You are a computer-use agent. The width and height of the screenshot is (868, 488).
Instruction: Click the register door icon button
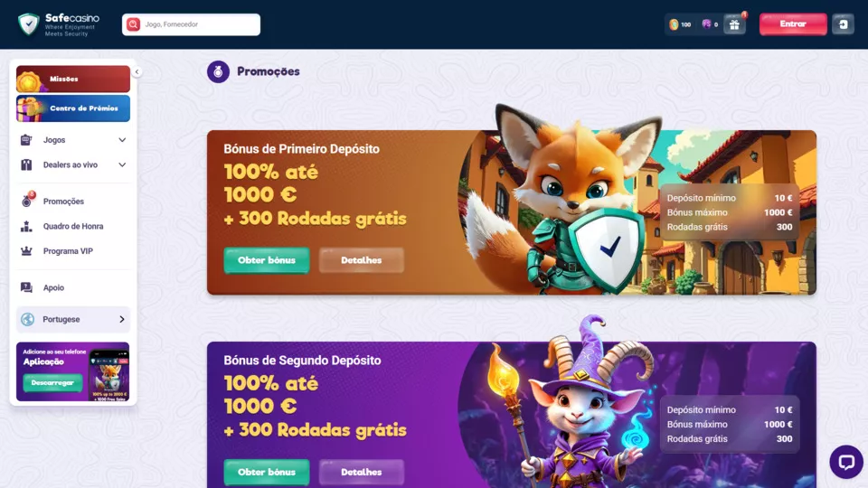843,24
